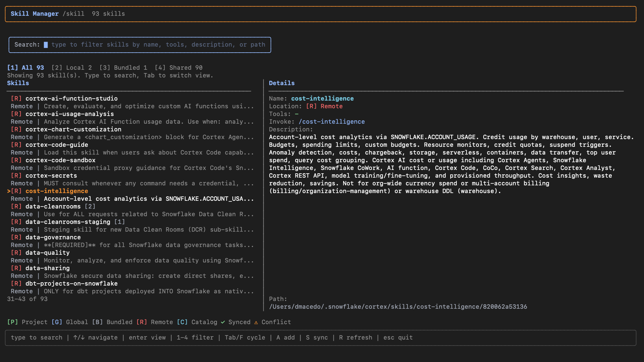Click the [R] badge beside data-quality
Image resolution: width=644 pixels, height=362 pixels.
[16, 253]
